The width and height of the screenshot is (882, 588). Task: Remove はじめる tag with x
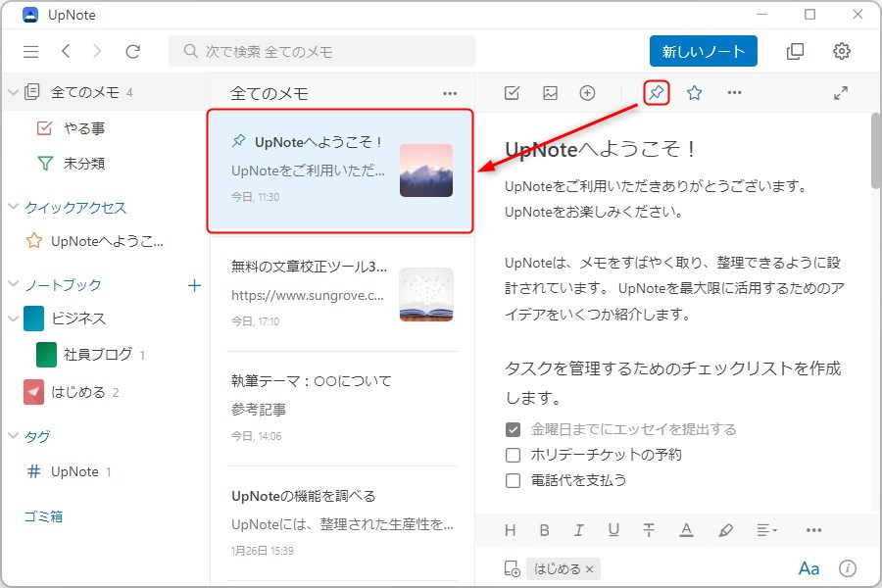tap(589, 569)
